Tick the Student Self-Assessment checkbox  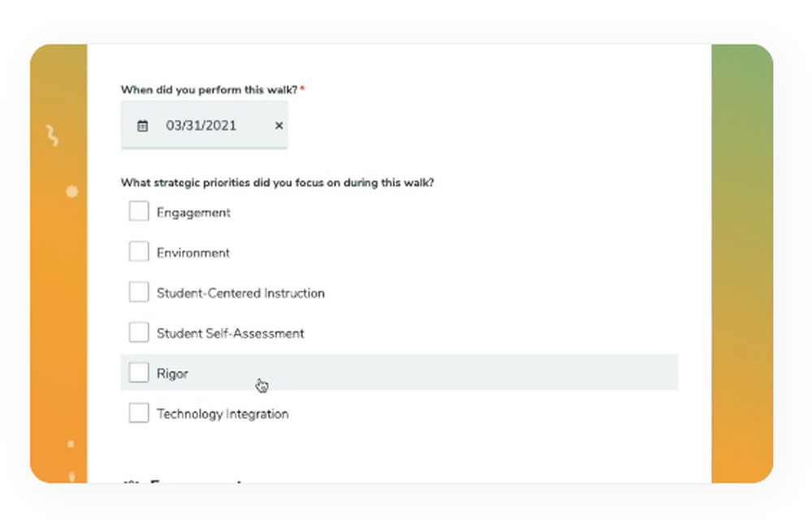click(138, 332)
